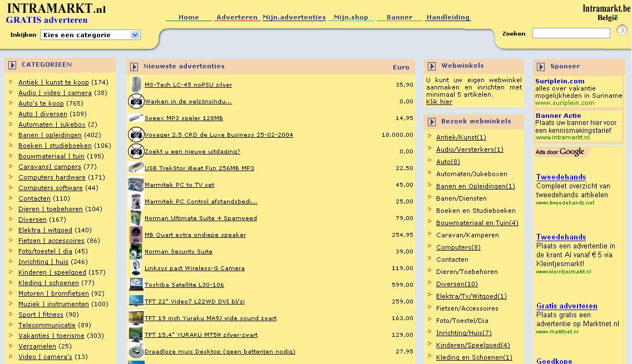Click the search go arrow icon
Viewport: 632px width, 364px height.
(x=621, y=30)
